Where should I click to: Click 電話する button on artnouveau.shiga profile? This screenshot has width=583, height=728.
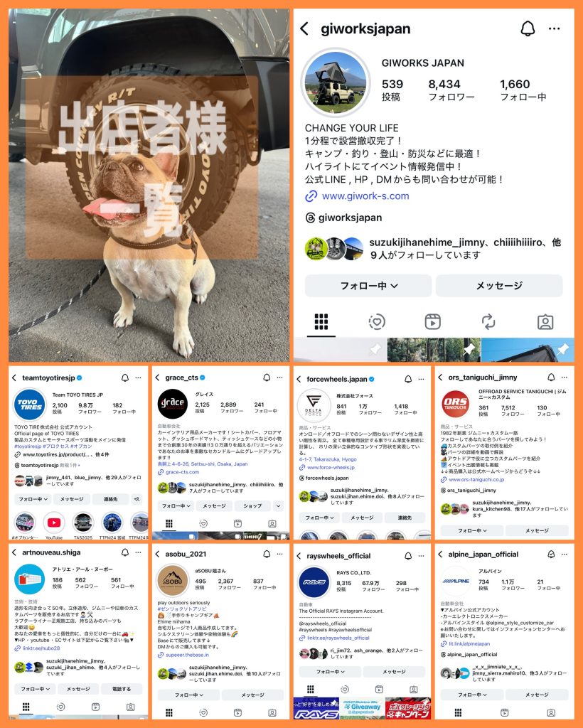[122, 689]
